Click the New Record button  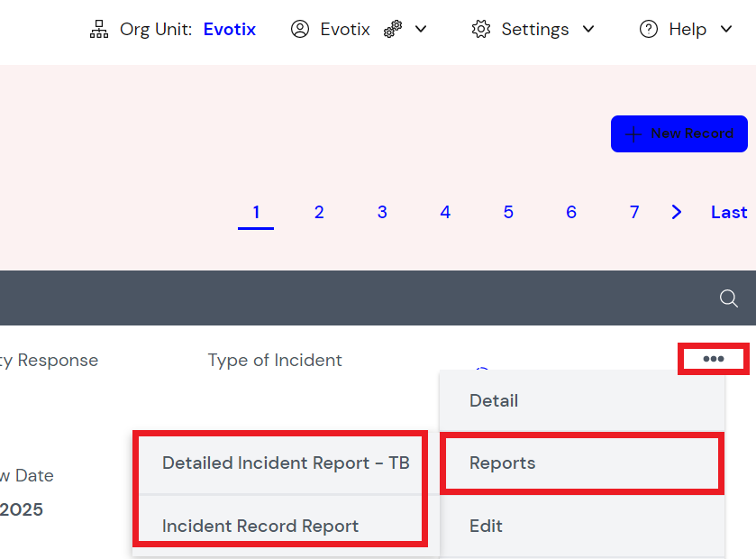pos(679,133)
